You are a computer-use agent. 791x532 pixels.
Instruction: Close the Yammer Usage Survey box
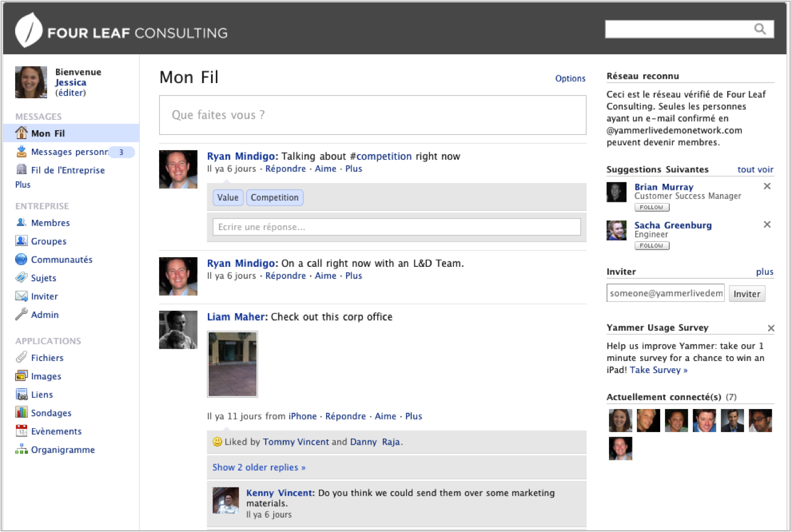pos(771,328)
